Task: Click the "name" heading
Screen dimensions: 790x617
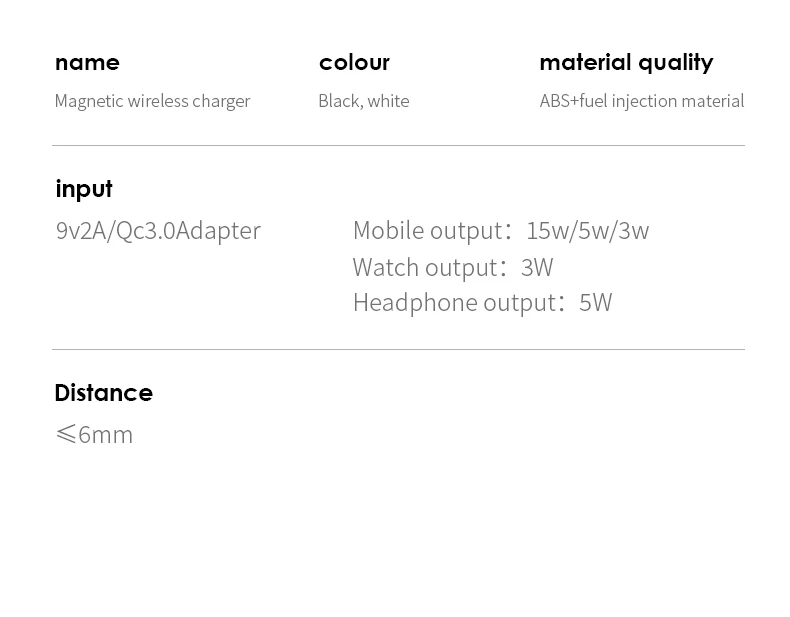Action: pos(87,62)
